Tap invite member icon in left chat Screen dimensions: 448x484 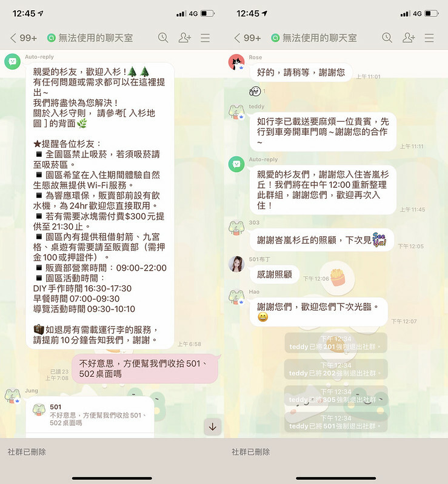click(x=184, y=38)
